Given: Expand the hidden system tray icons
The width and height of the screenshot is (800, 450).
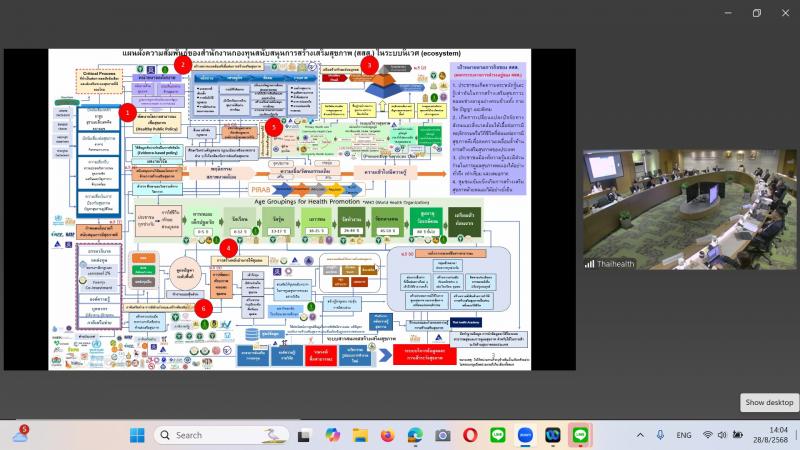Looking at the screenshot, I should click(640, 435).
